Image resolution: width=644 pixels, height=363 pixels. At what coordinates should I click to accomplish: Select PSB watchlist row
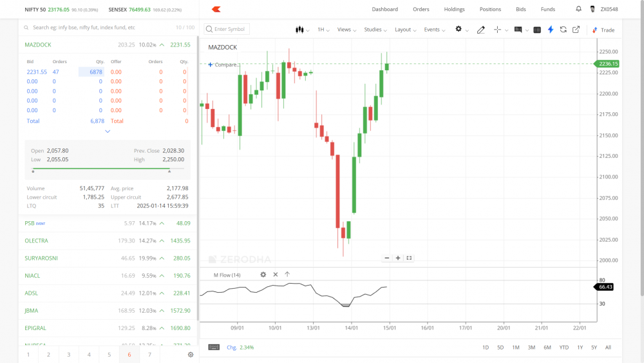(x=108, y=223)
